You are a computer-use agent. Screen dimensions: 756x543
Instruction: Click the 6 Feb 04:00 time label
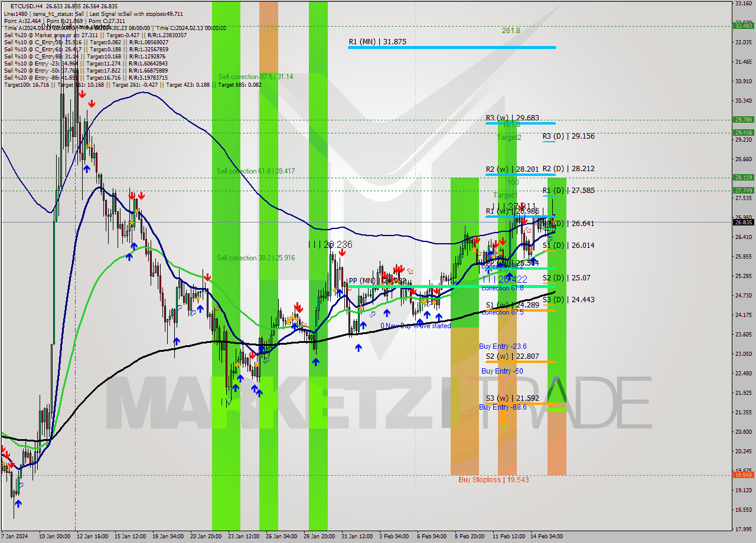coord(432,537)
